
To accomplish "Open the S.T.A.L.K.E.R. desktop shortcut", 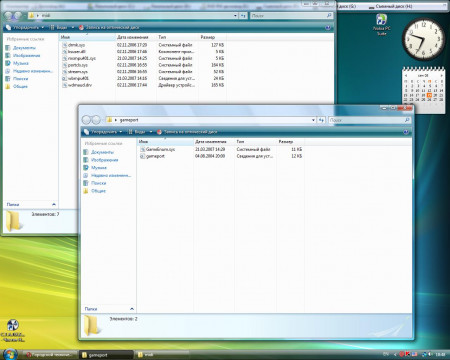I will coord(13,331).
